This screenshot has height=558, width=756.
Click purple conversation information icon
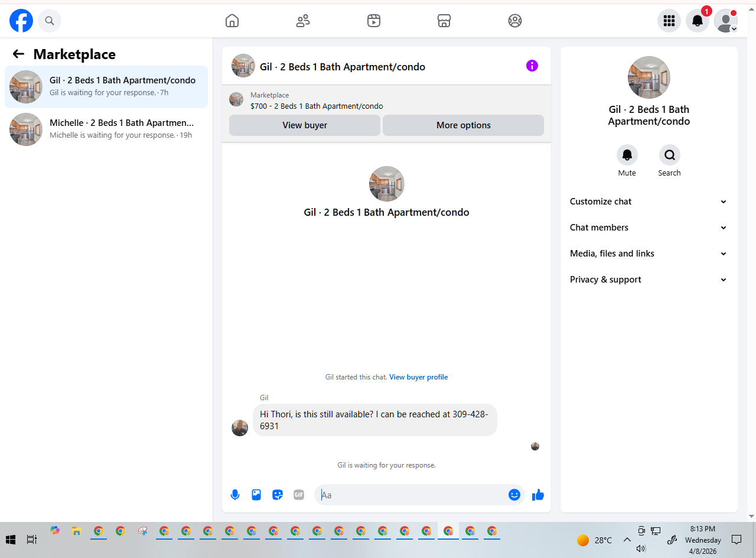(532, 66)
